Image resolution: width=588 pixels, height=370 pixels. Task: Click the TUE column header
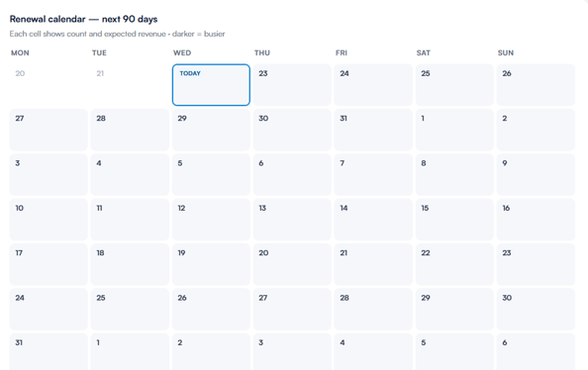point(99,52)
